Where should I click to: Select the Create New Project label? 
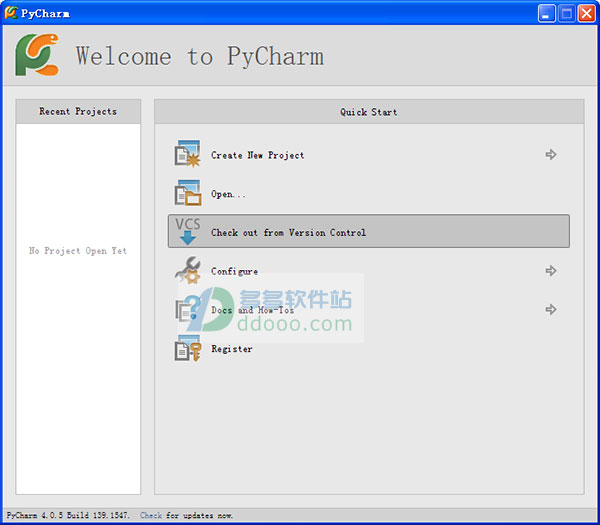tap(258, 155)
